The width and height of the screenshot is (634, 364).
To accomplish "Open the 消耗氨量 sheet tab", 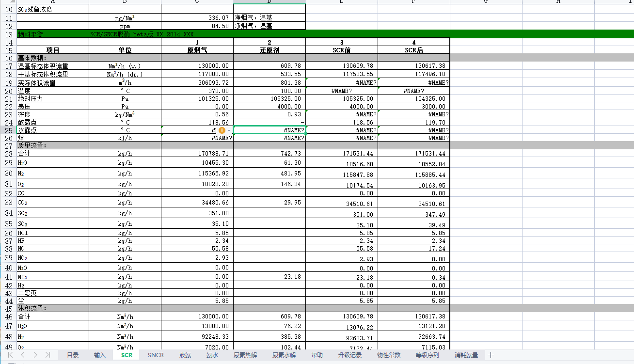I will [466, 355].
